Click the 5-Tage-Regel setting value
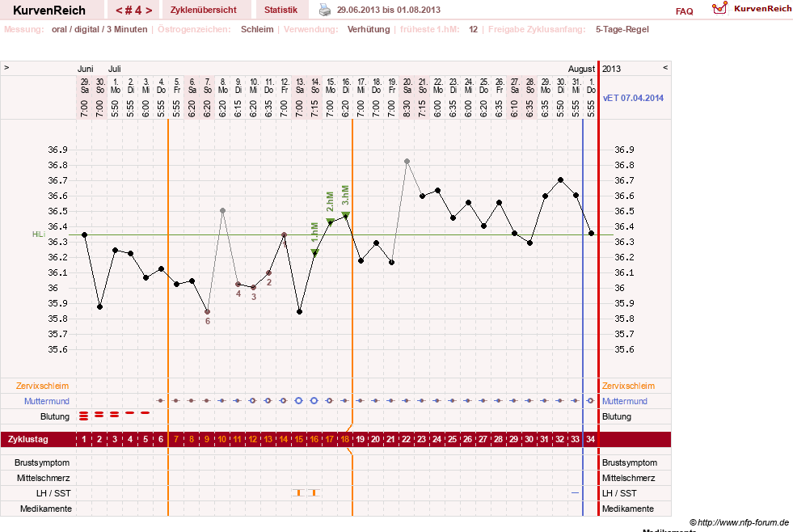 coord(622,29)
